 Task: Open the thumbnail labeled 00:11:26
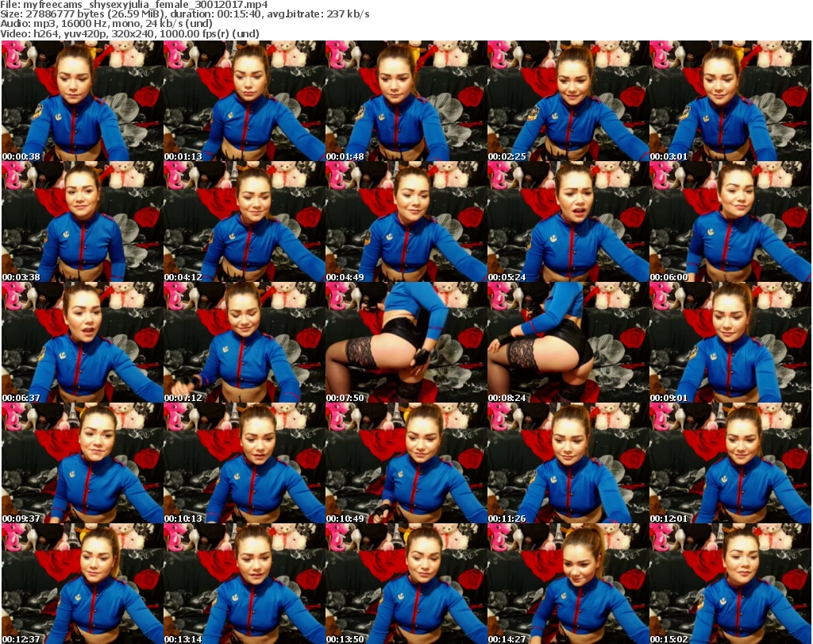568,463
